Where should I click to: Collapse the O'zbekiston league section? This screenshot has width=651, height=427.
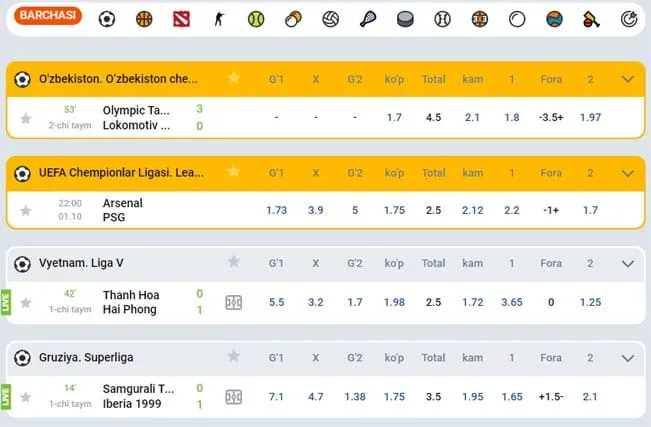[x=628, y=79]
